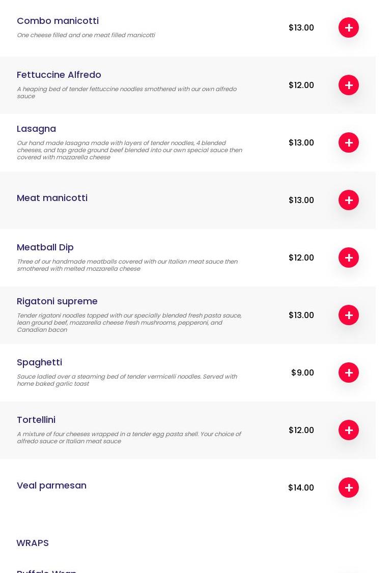Click the Lasagna item name
This screenshot has height=573, width=392.
pos(36,129)
